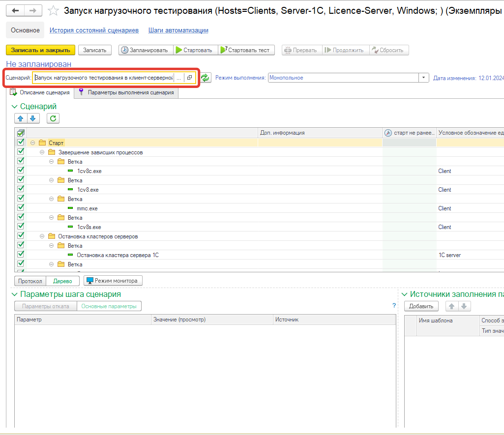504x435 pixels.
Task: Toggle checkbox for mmc.exe row
Action: click(x=21, y=208)
